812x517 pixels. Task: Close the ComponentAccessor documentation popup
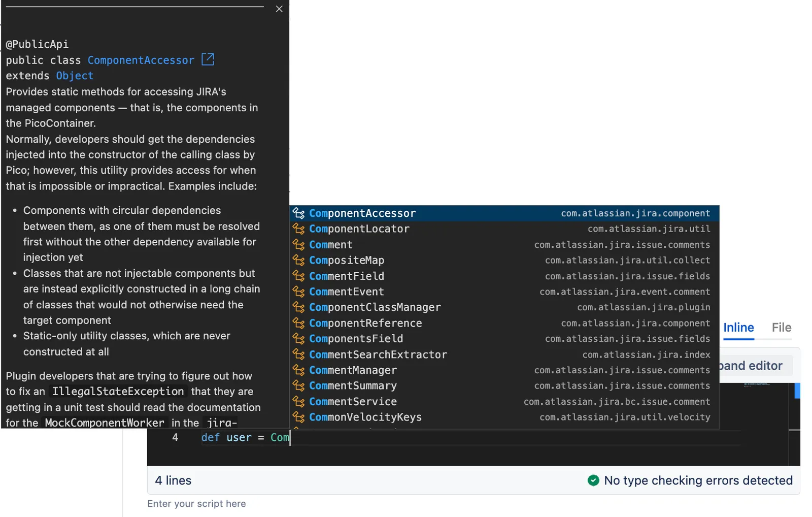coord(279,9)
